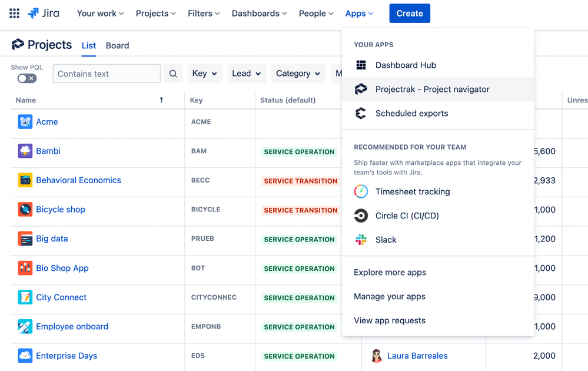Switch to the List tab
588x371 pixels.
click(89, 45)
